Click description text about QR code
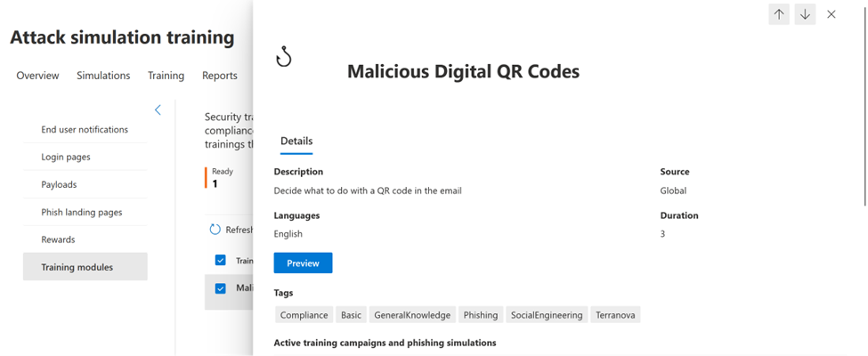Viewport: 868px width, 356px height. 368,190
